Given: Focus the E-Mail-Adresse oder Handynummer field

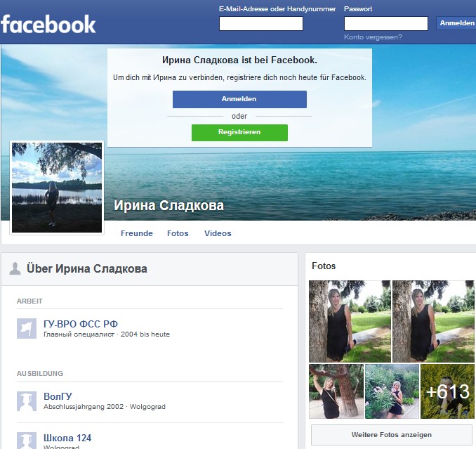Looking at the screenshot, I should tap(261, 23).
